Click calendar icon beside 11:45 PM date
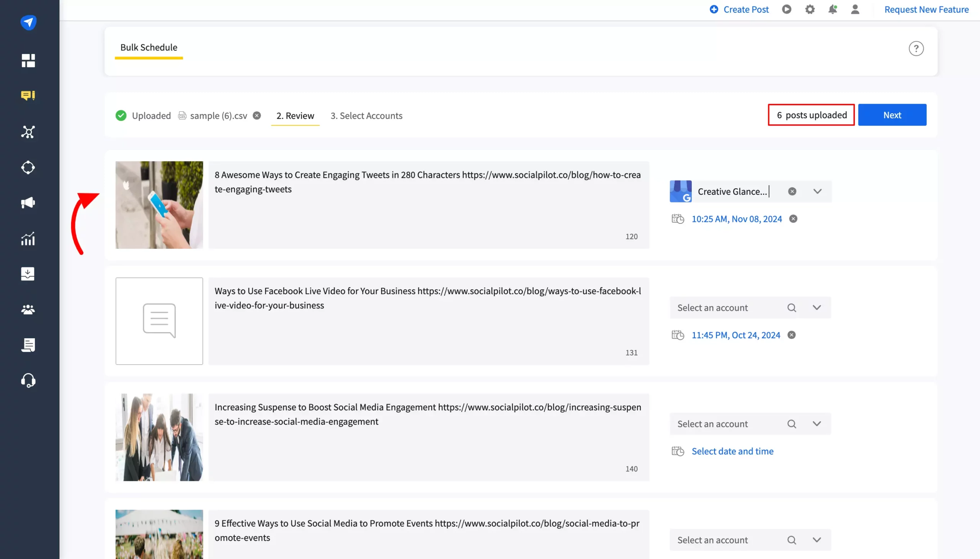 point(678,335)
